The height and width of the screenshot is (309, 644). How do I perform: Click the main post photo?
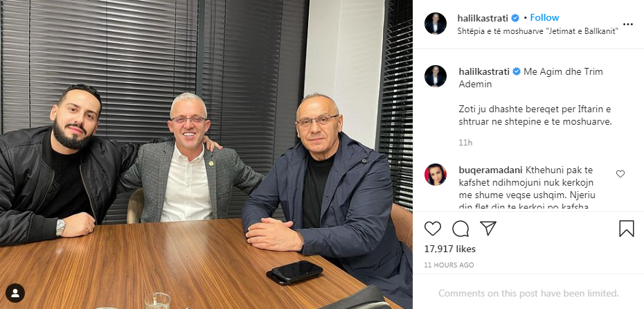click(206, 154)
